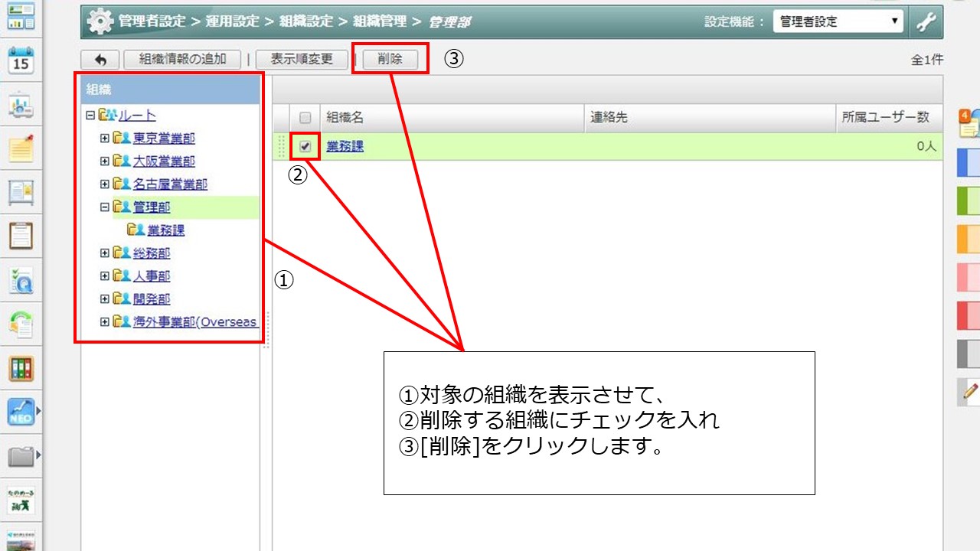
Task: Pick the green color swatch on right
Action: coord(969,201)
